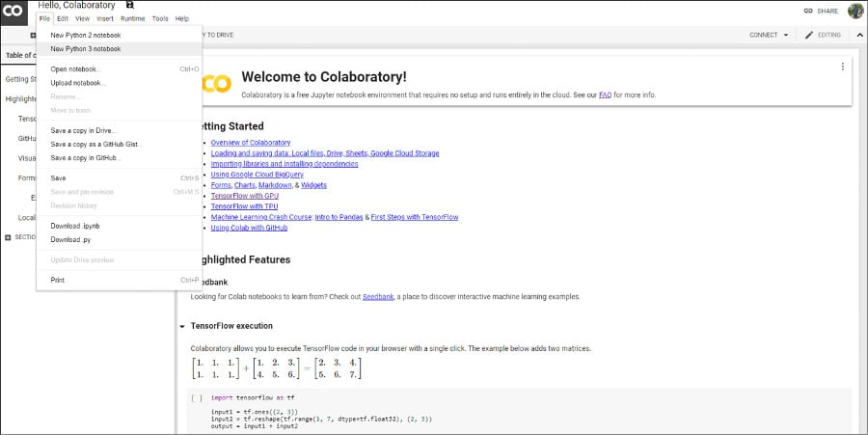Screen dimensions: 868x435
Task: Open the CONNECT dropdown arrow
Action: click(x=785, y=35)
